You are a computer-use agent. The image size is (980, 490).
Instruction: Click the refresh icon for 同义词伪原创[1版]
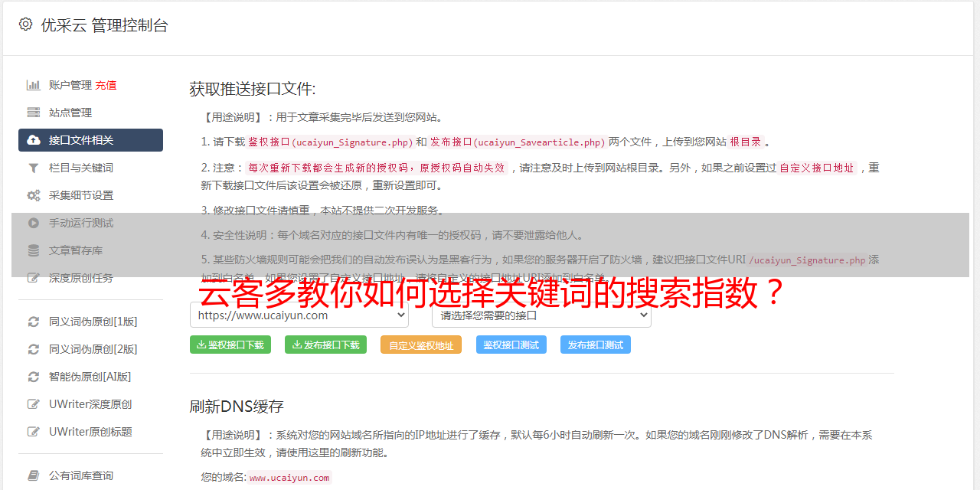(34, 322)
